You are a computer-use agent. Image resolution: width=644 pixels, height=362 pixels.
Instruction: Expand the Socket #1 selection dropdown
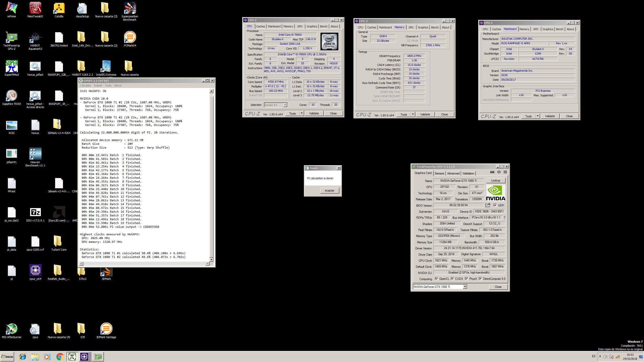coord(285,105)
